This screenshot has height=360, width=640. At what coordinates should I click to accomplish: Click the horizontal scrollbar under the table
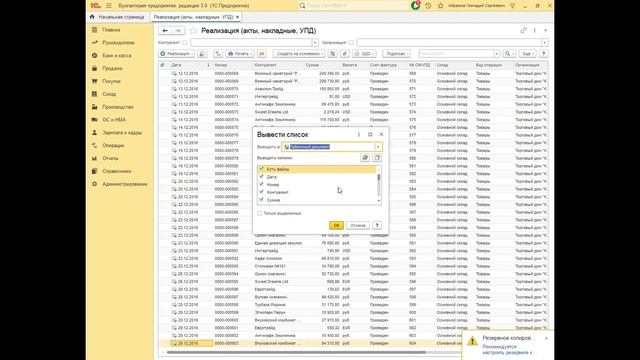296,352
